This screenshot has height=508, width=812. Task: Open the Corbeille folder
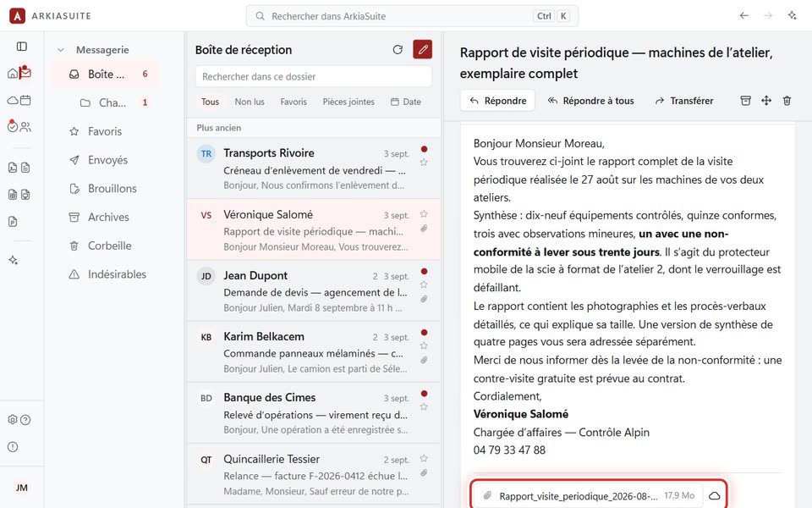105,246
